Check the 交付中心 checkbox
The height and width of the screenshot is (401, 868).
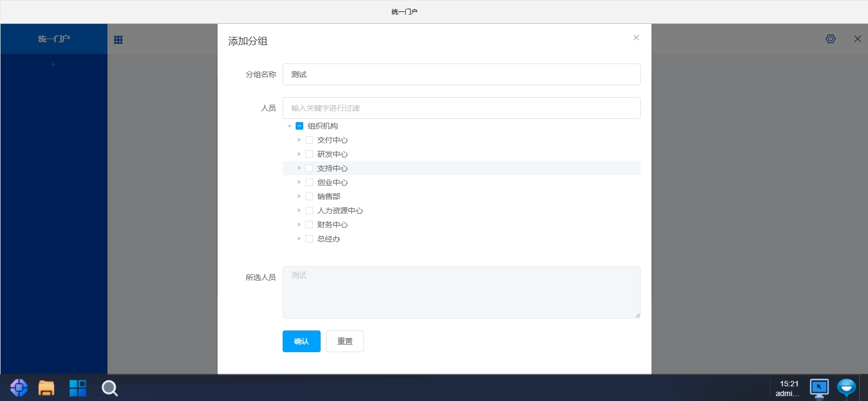coord(309,140)
